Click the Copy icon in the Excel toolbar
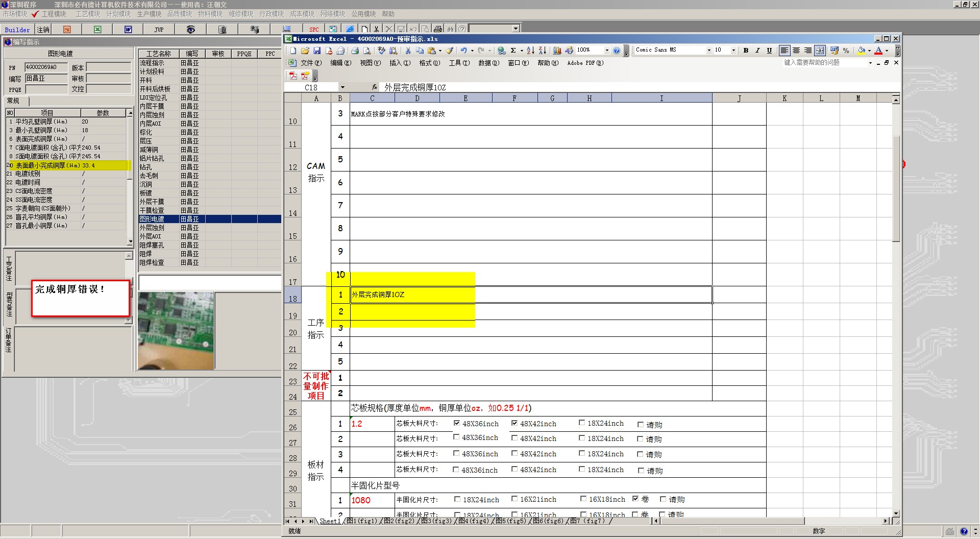 point(420,51)
